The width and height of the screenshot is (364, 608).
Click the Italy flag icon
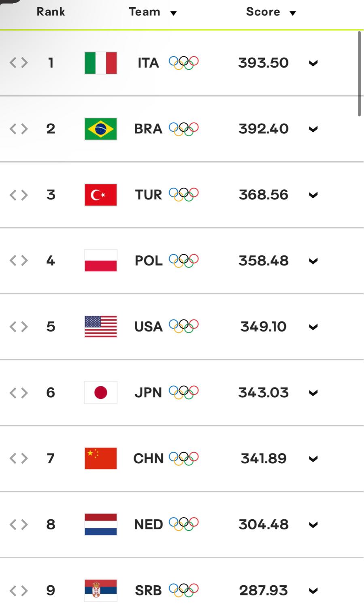(101, 63)
